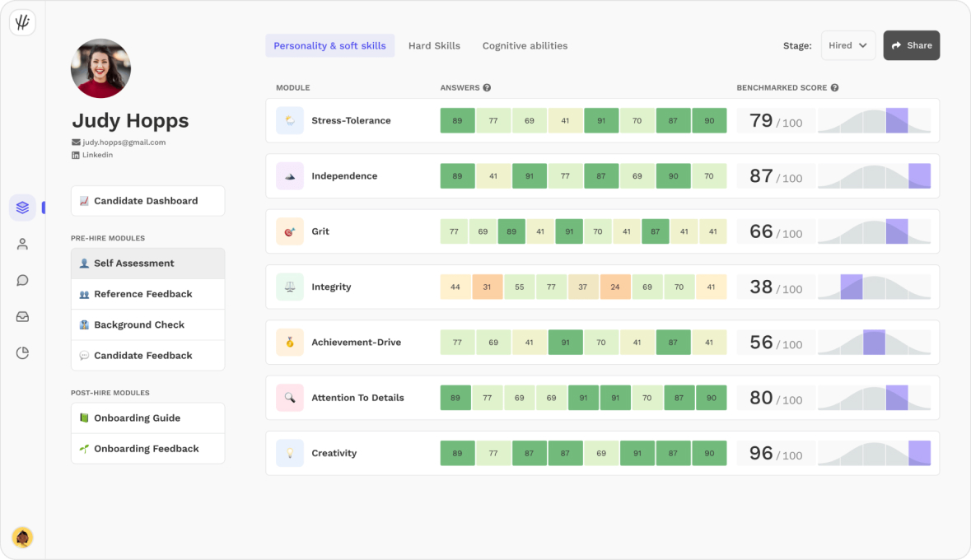This screenshot has height=560, width=971.
Task: Click Judy Hopps' profile photo
Action: 100,69
